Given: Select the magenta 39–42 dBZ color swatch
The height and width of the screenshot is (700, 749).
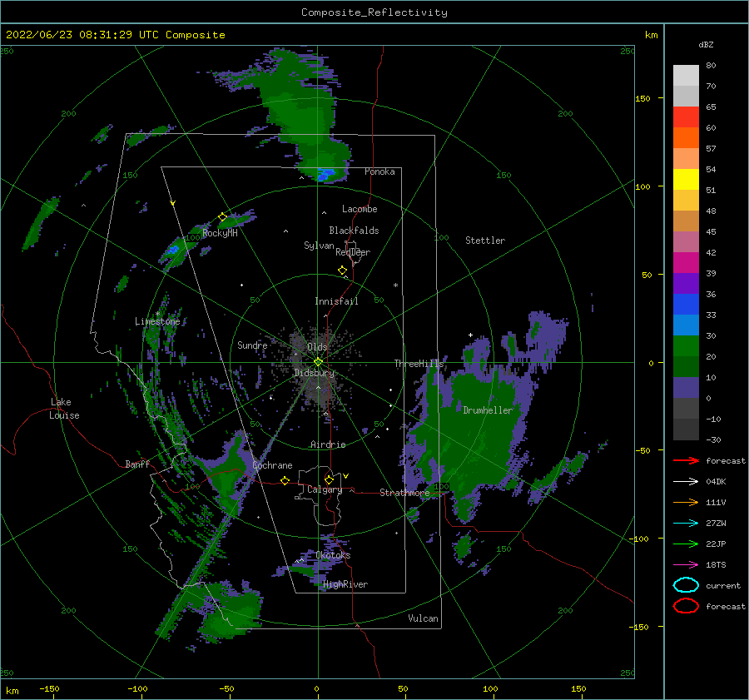Looking at the screenshot, I should [686, 263].
